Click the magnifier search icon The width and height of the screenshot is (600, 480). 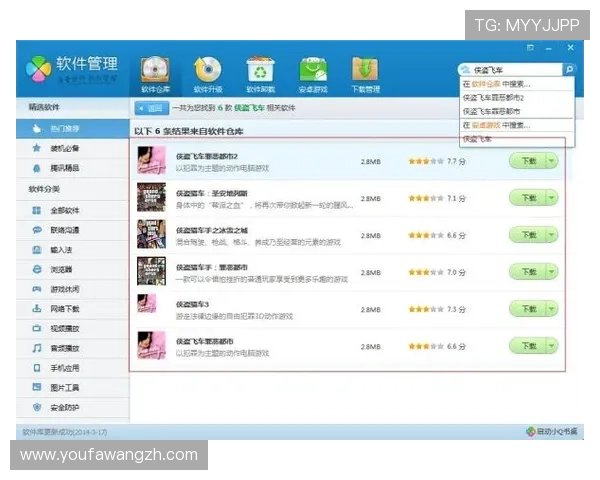pos(569,69)
